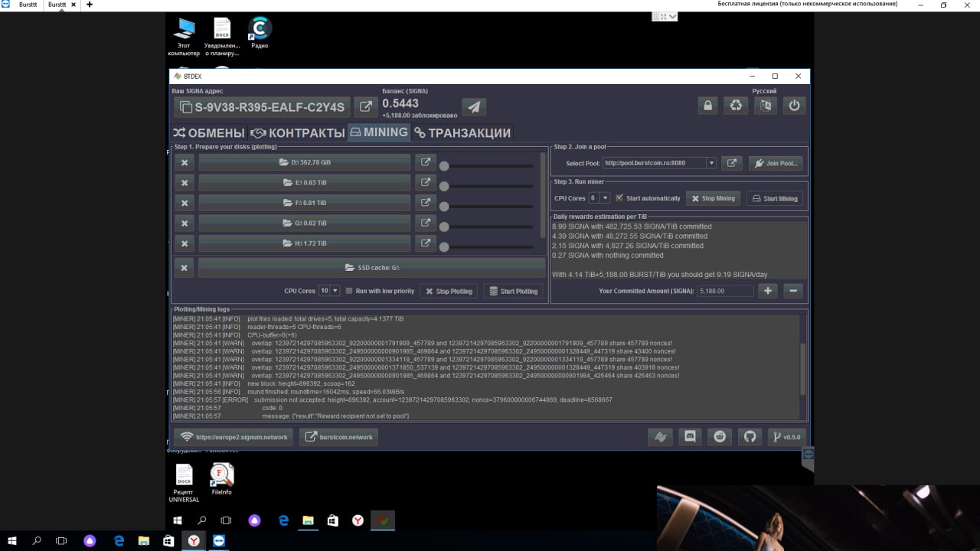Viewport: 980px width, 551px height.
Task: Switch to the КОНТРАКТЫ tab
Action: coord(297,132)
